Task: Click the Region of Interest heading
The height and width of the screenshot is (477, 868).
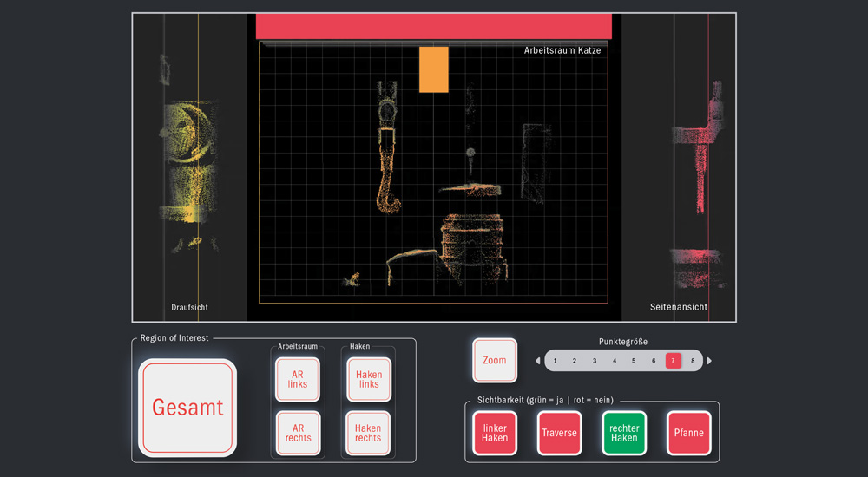Action: point(174,338)
